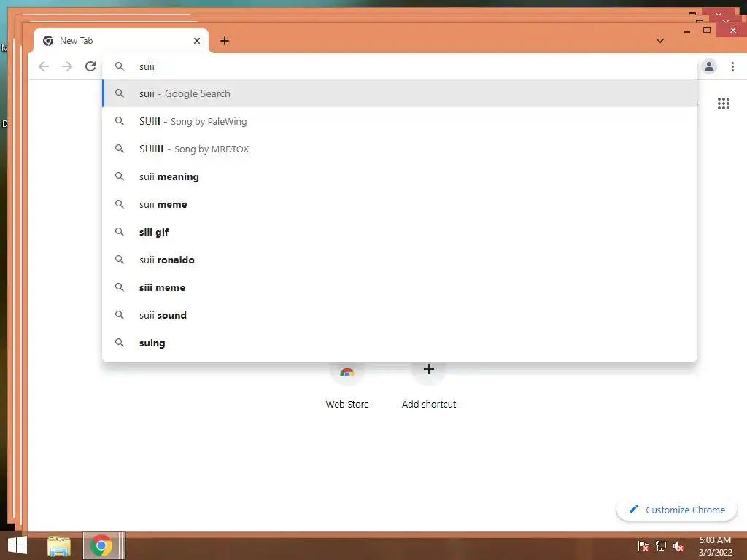The width and height of the screenshot is (747, 560).
Task: Click the Chrome taskbar icon
Action: [101, 545]
